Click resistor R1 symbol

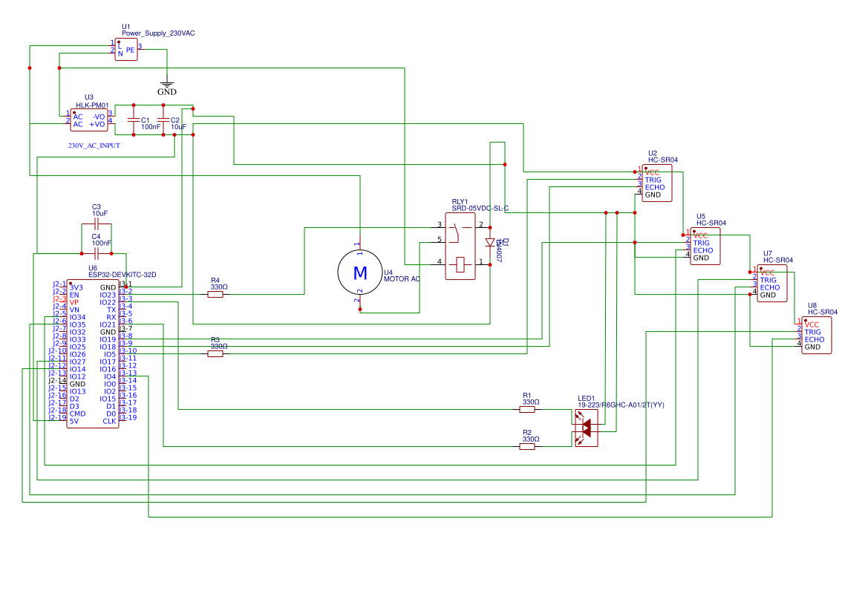(x=527, y=410)
